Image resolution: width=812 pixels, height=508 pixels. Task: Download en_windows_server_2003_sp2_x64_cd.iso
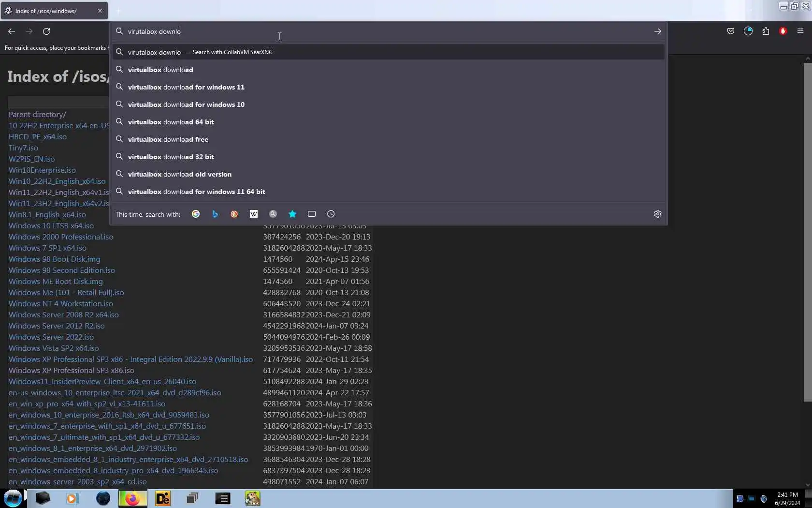(x=78, y=482)
